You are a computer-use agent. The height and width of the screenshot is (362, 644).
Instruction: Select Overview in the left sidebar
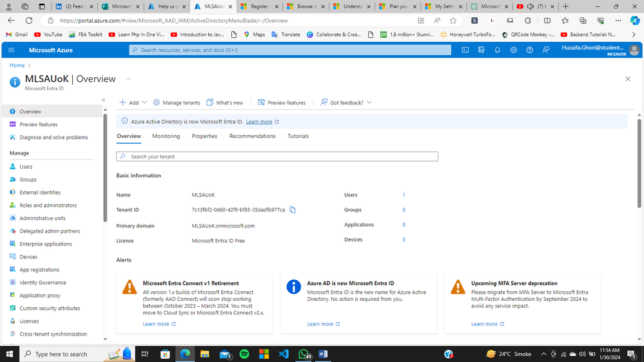pos(52,111)
